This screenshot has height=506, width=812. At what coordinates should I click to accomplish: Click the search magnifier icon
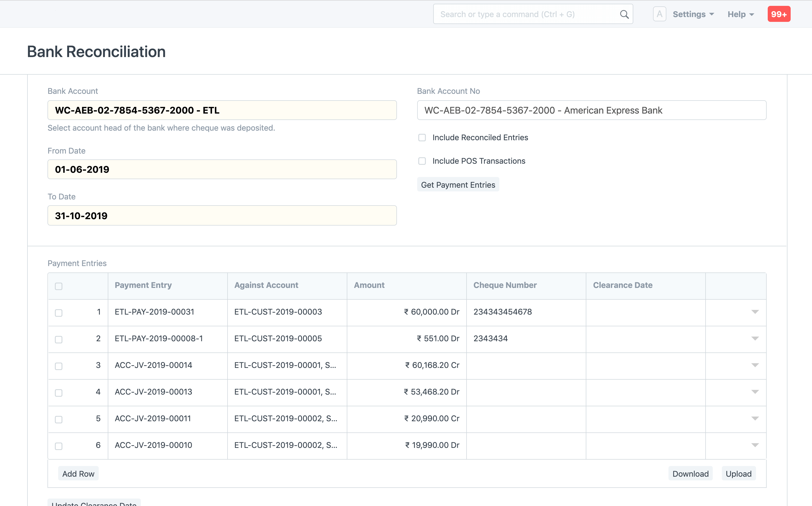click(624, 14)
